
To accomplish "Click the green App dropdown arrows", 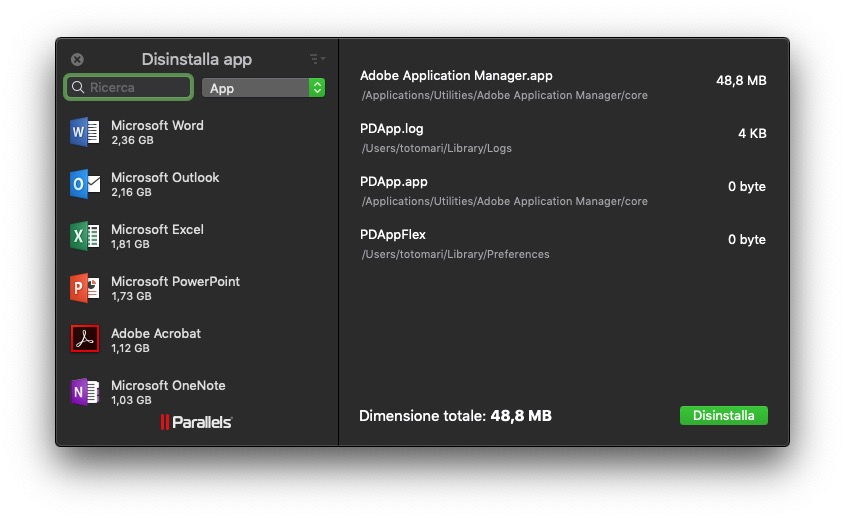I will 317,88.
